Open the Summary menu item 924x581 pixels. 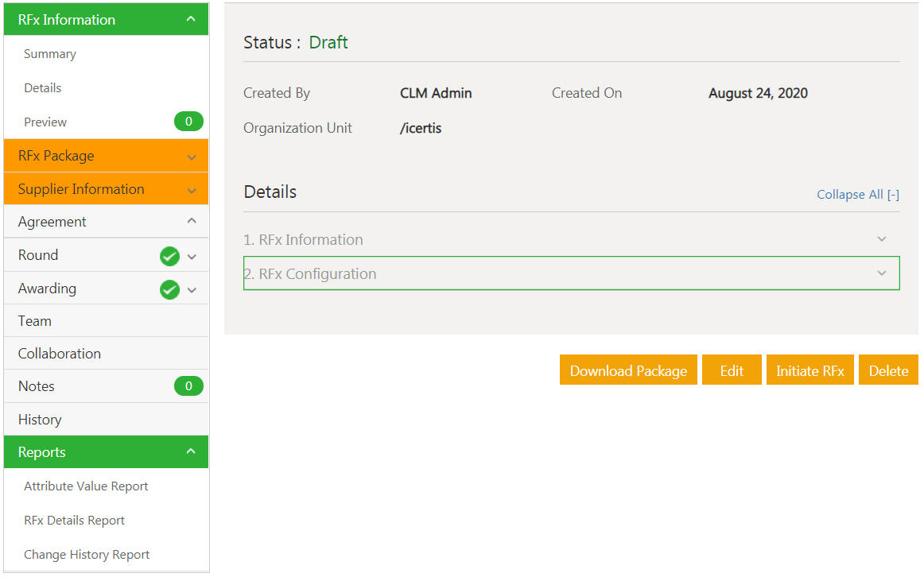click(x=50, y=54)
